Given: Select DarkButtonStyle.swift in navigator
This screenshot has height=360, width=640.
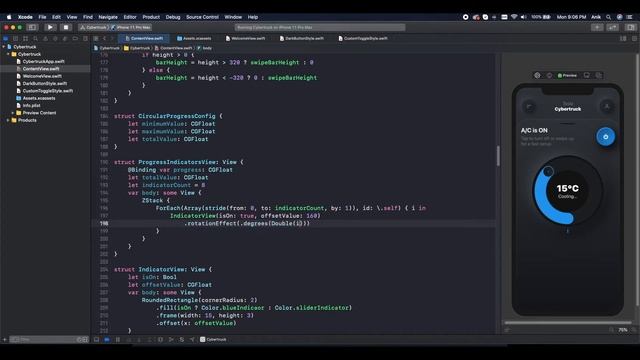Looking at the screenshot, I should (42, 84).
